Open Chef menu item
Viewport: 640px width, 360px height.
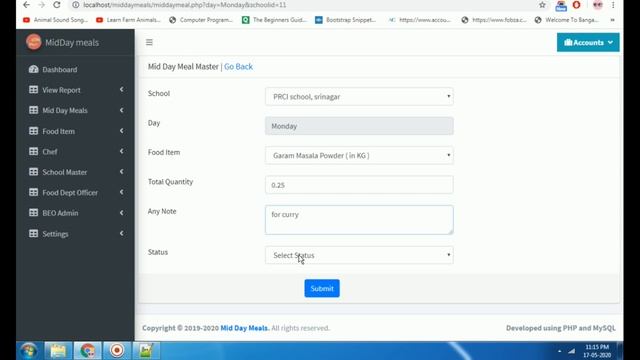click(75, 151)
